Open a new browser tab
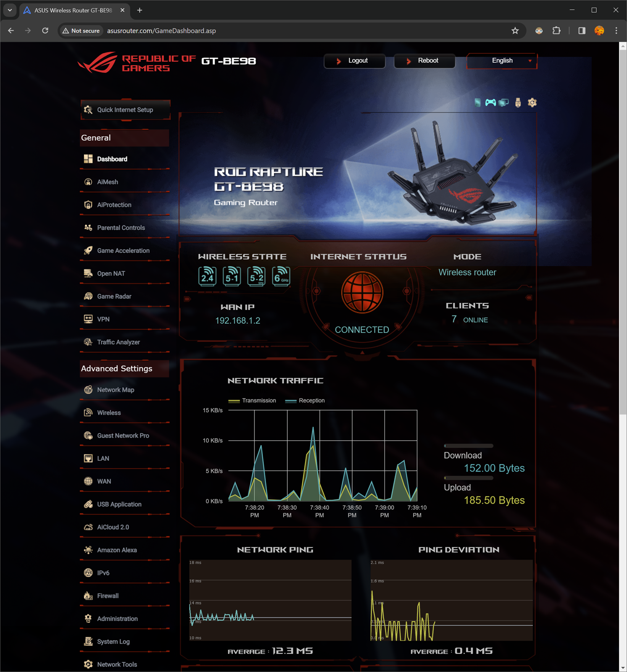Image resolution: width=627 pixels, height=672 pixels. coord(140,10)
